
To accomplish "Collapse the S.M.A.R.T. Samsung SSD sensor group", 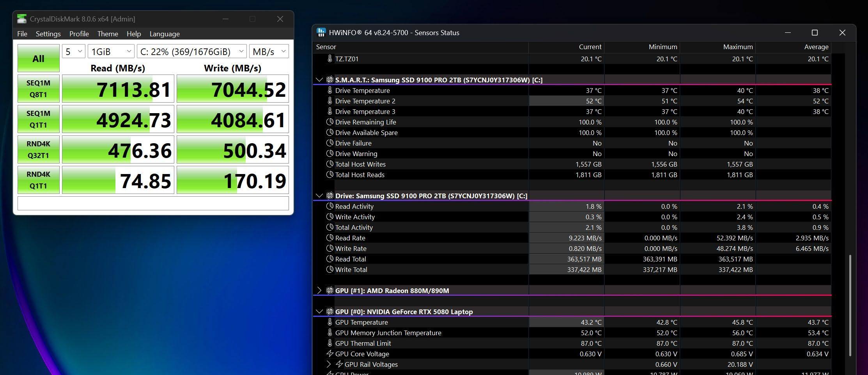I will click(319, 80).
